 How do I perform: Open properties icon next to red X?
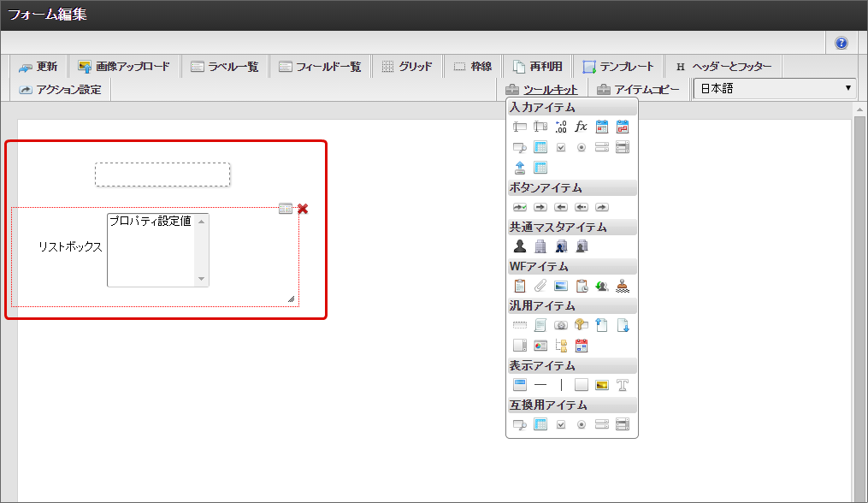coord(286,209)
